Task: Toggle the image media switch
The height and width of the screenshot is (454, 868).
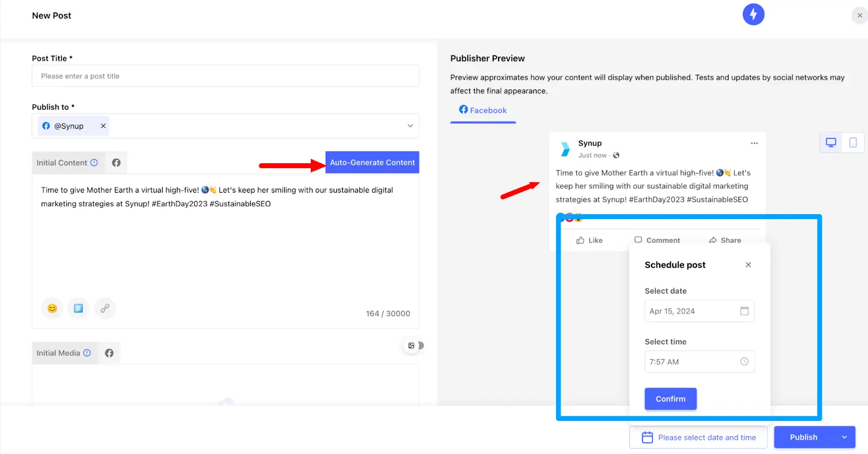Action: tap(415, 346)
